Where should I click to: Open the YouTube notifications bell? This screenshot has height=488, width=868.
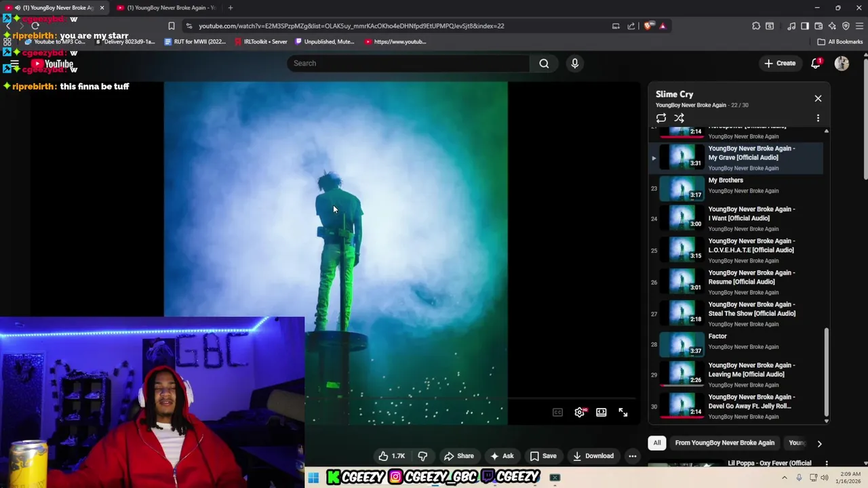pyautogui.click(x=816, y=63)
